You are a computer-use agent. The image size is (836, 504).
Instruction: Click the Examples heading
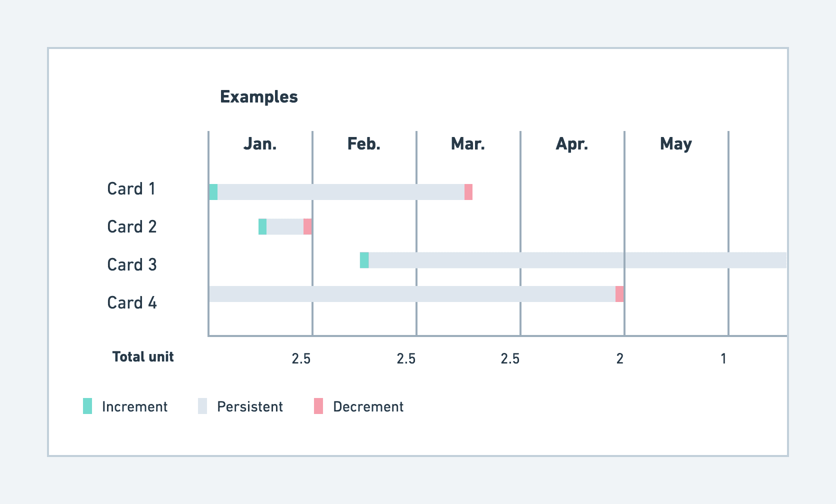pyautogui.click(x=259, y=97)
